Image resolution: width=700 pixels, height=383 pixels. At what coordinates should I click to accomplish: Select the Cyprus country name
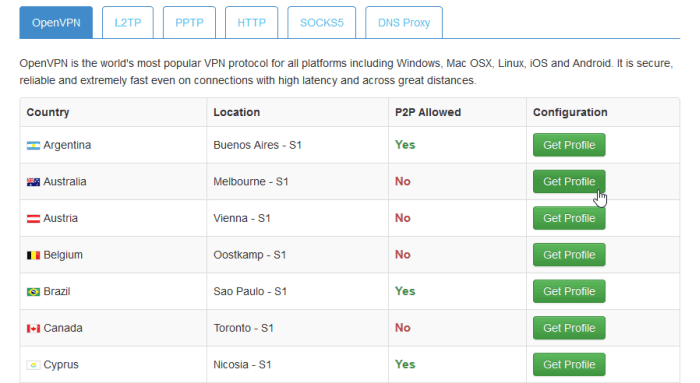coord(61,365)
